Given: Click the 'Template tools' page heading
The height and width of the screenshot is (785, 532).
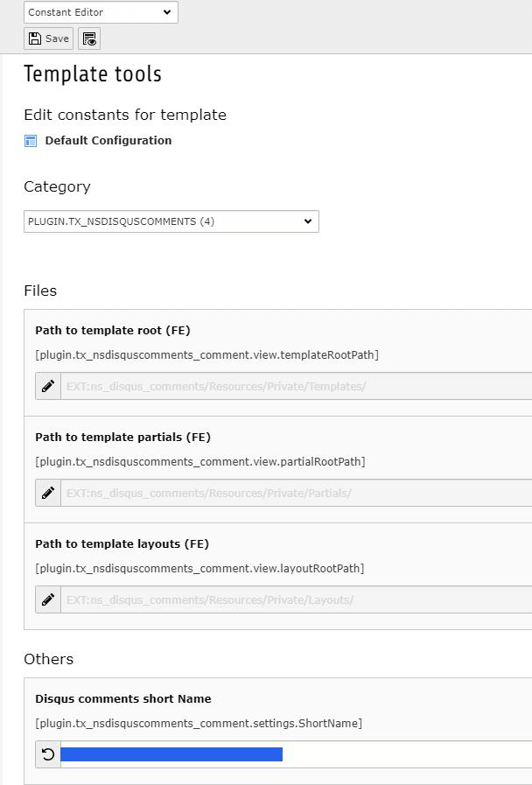Looking at the screenshot, I should tap(93, 74).
